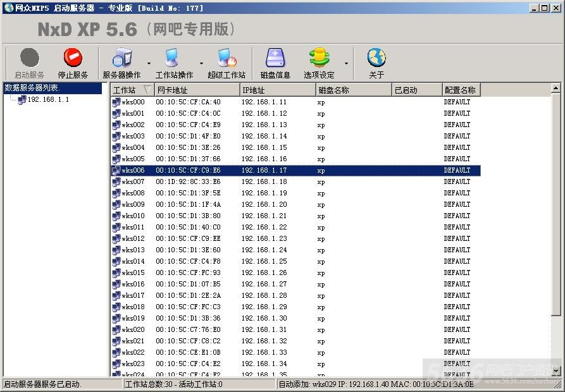The image size is (565, 392).
Task: Select the wks018 workstation name
Action: coord(133,307)
